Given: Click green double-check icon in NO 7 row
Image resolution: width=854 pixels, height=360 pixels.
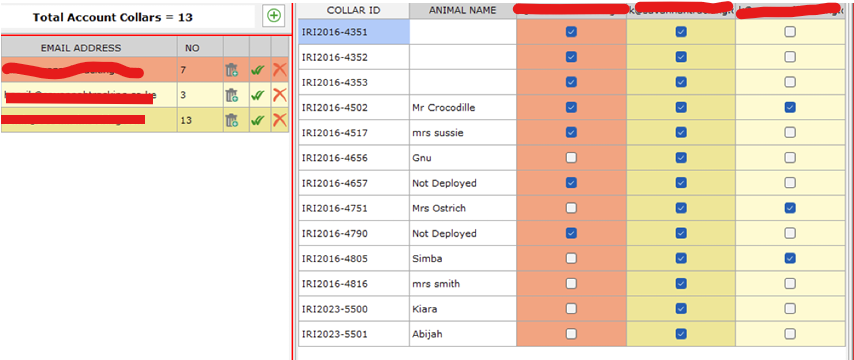Looking at the screenshot, I should click(x=259, y=70).
